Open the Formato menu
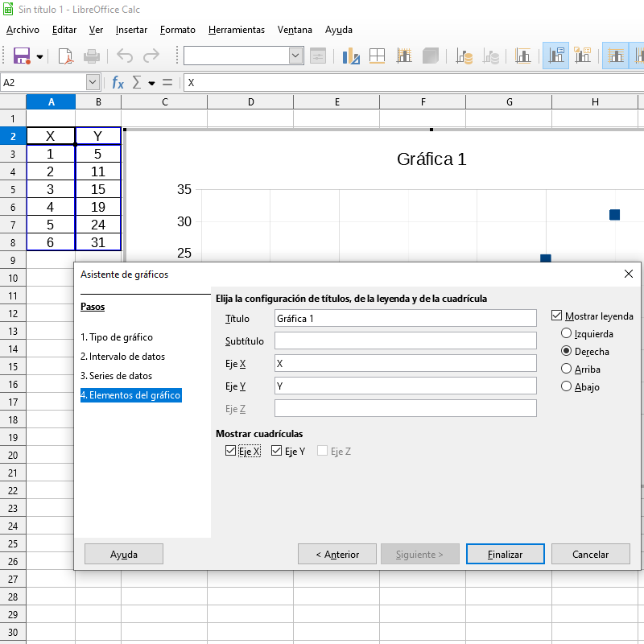Viewport: 644px width, 644px height. coord(177,30)
